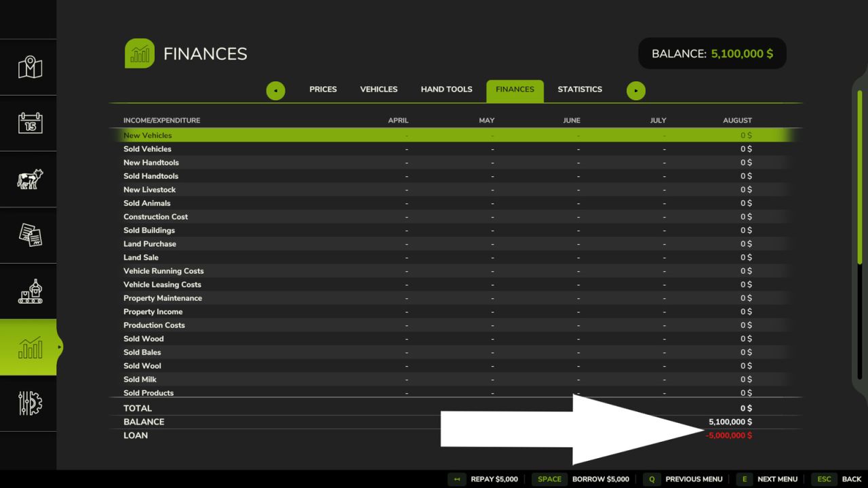
Task: Open the calendar icon in sidebar
Action: pyautogui.click(x=30, y=123)
